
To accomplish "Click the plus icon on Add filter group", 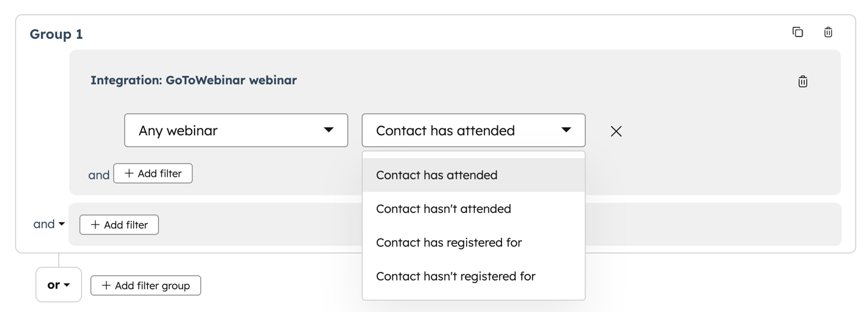I will [x=106, y=286].
